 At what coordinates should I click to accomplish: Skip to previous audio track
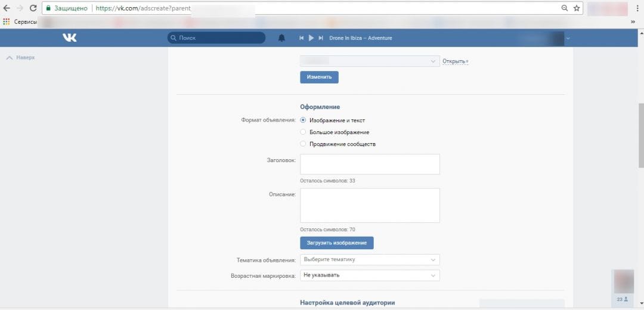click(302, 38)
